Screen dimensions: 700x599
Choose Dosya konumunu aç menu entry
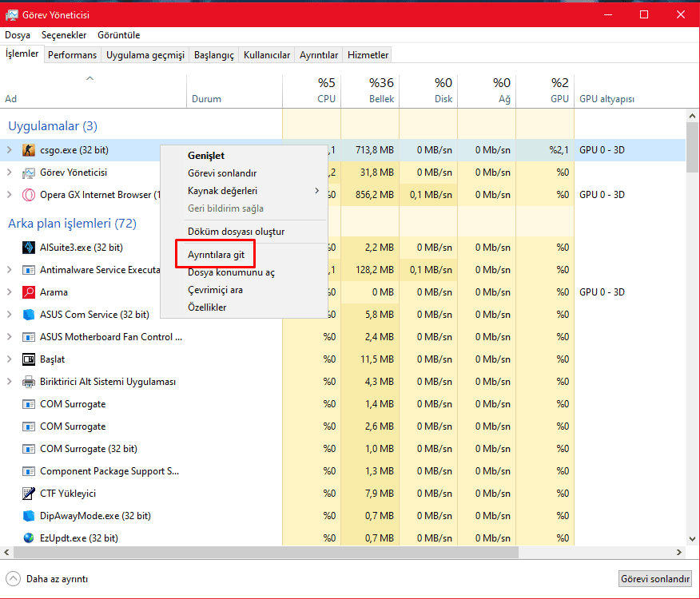click(231, 272)
